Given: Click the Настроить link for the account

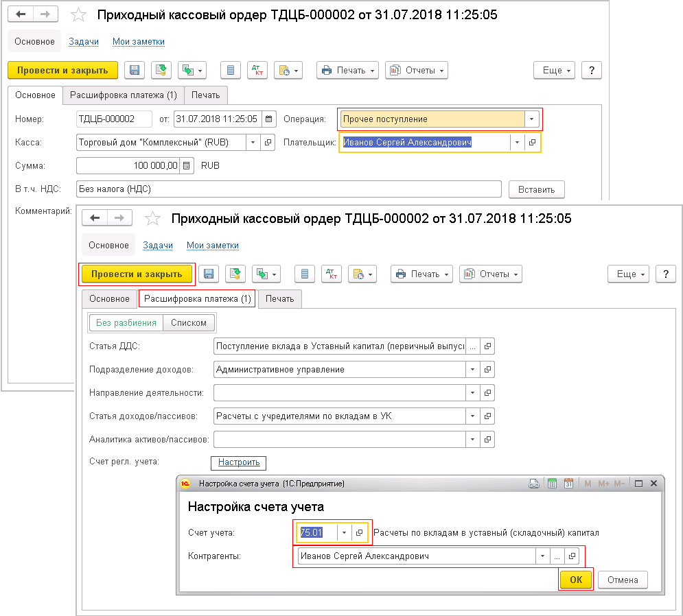Looking at the screenshot, I should (239, 462).
